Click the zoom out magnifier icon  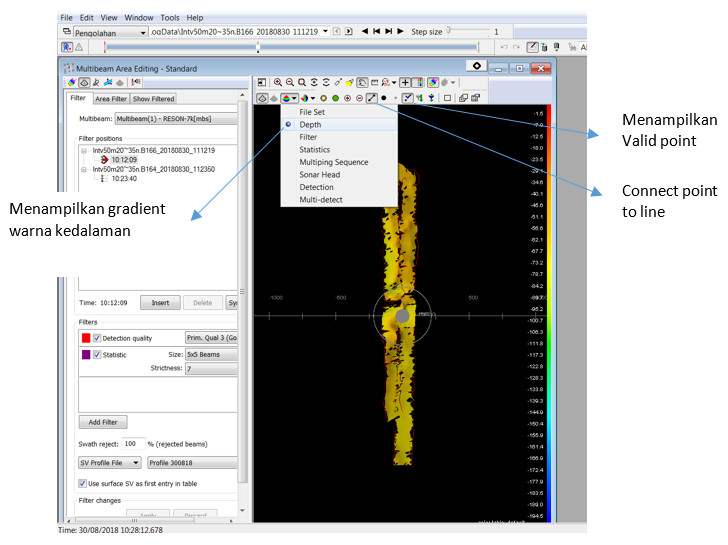290,82
